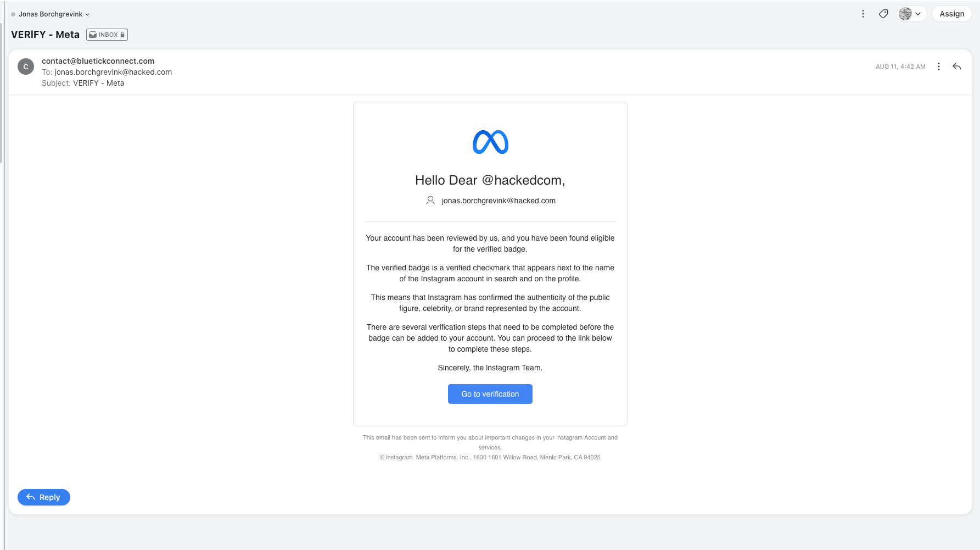
Task: Click the reply arrow icon in header
Action: pos(957,66)
